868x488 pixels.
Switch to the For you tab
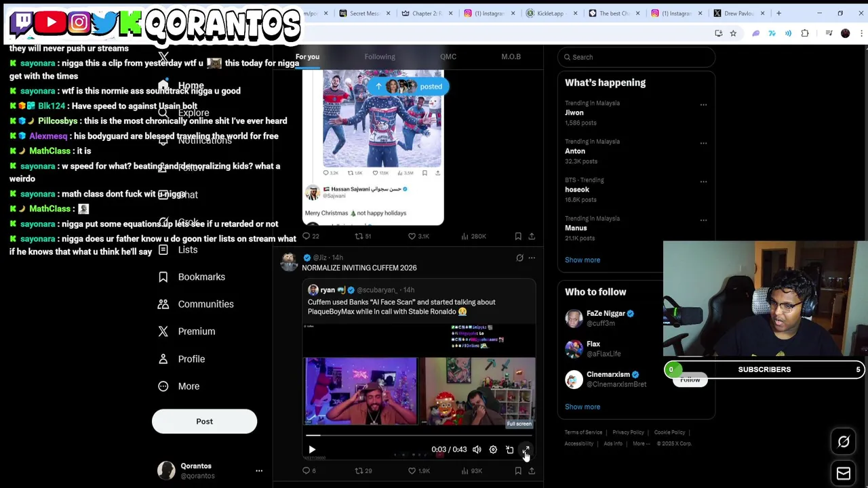pos(307,57)
